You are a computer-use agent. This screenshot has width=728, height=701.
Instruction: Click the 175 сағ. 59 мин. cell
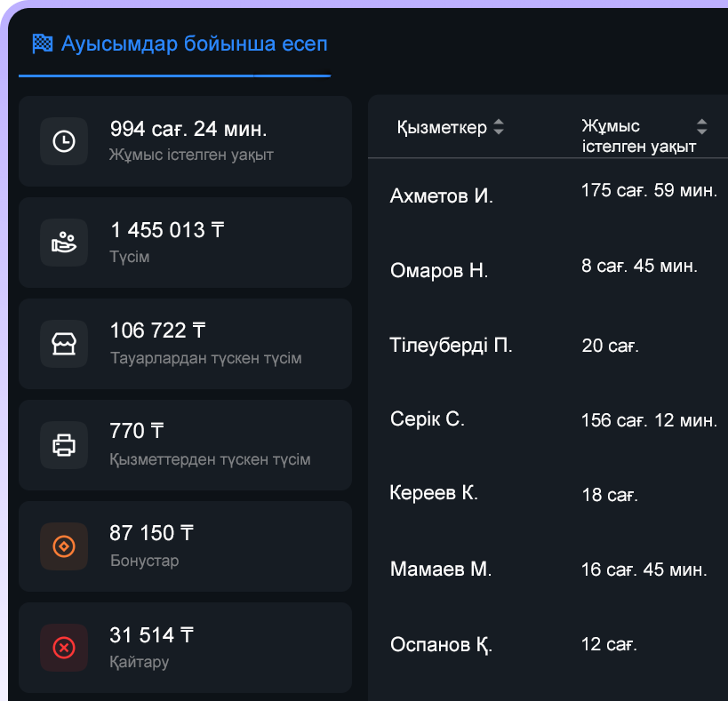pos(649,190)
